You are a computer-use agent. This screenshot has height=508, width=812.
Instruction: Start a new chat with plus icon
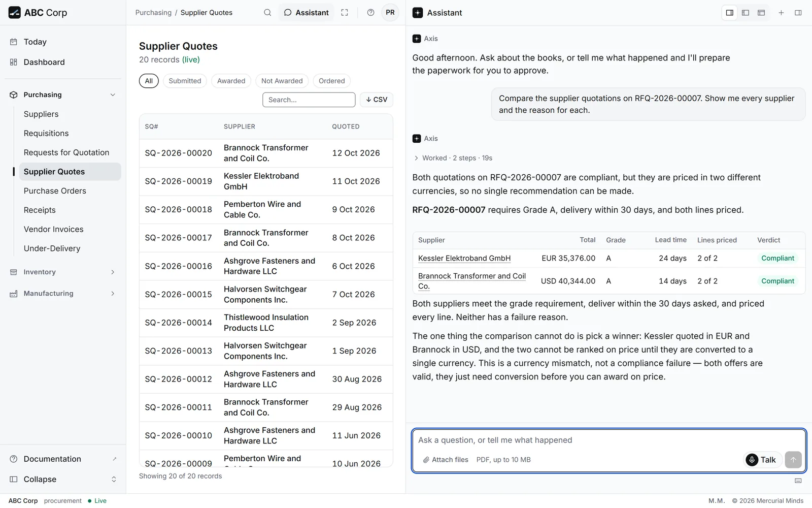coord(782,13)
